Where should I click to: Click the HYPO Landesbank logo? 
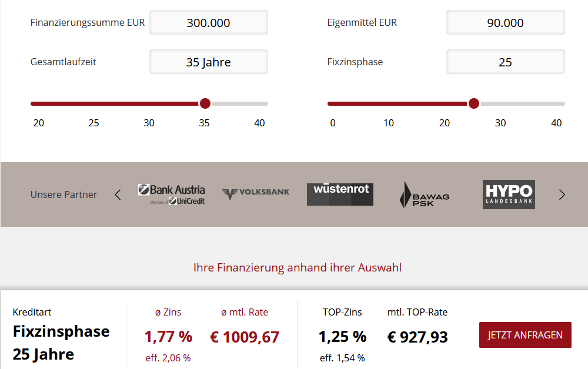pos(509,194)
